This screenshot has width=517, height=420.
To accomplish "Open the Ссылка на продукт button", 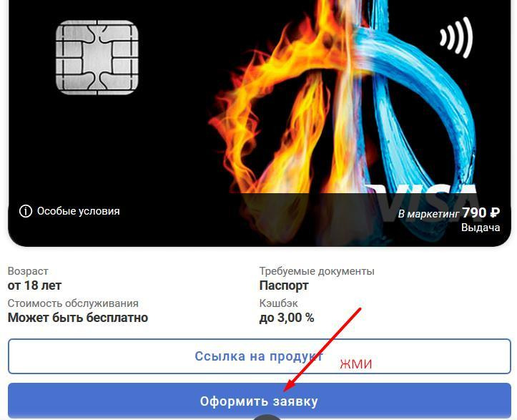I will coord(260,356).
